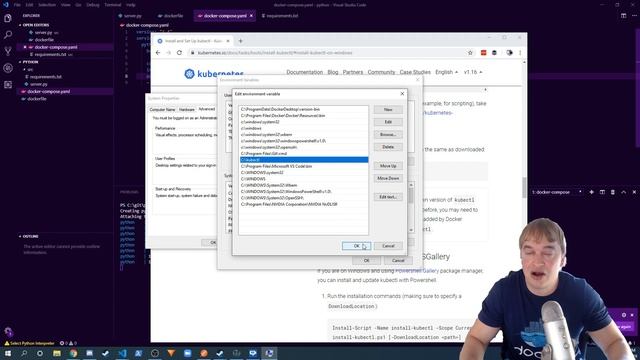Click Delete in the path editor
This screenshot has height=360, width=640.
pos(388,147)
